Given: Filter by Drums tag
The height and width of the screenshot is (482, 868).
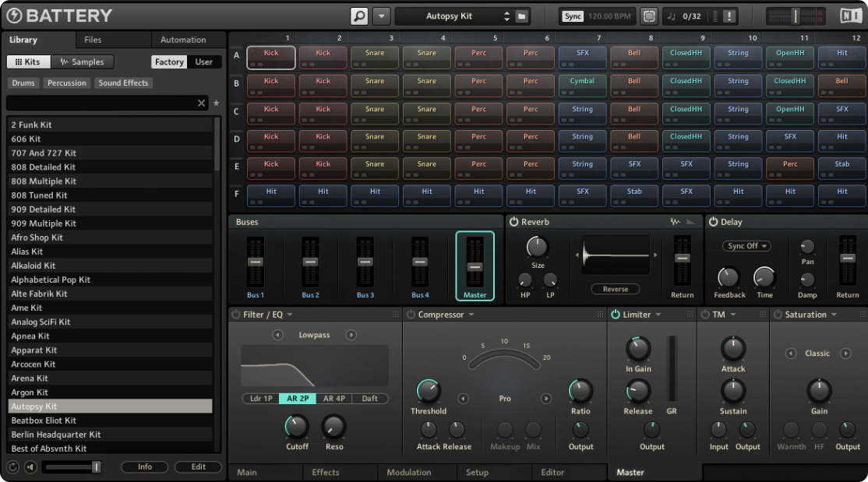Looking at the screenshot, I should point(23,83).
